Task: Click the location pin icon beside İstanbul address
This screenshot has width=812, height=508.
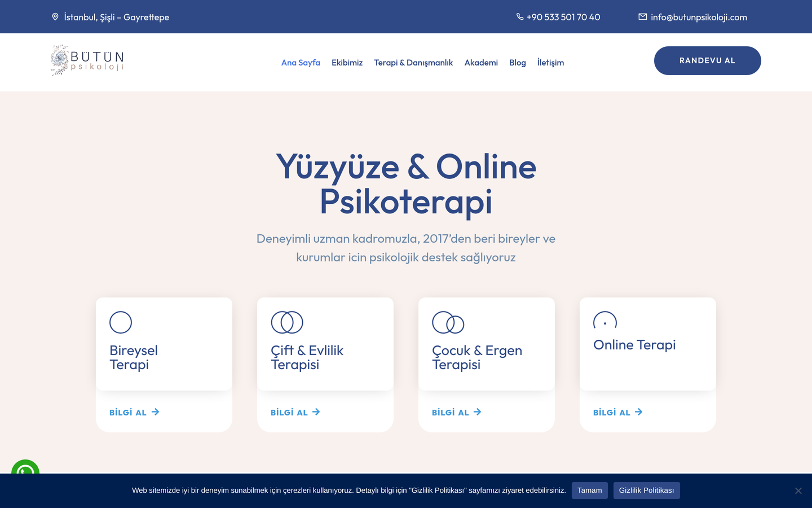Action: (x=55, y=17)
